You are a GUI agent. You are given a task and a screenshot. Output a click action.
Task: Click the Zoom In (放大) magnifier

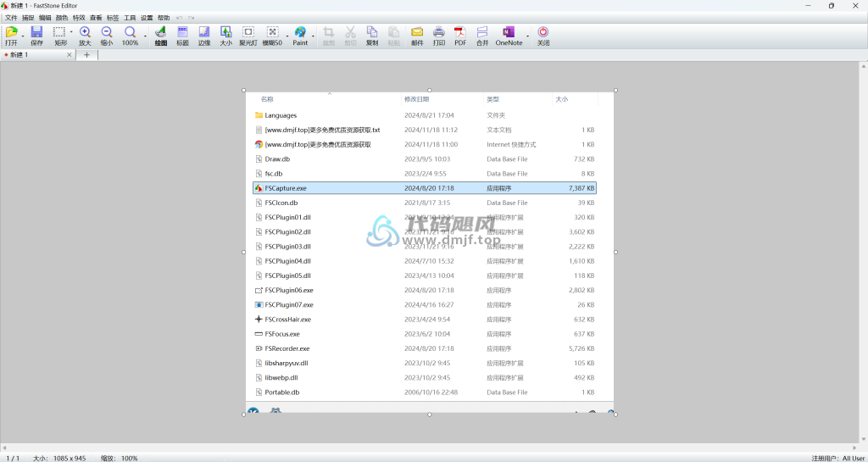click(x=85, y=32)
